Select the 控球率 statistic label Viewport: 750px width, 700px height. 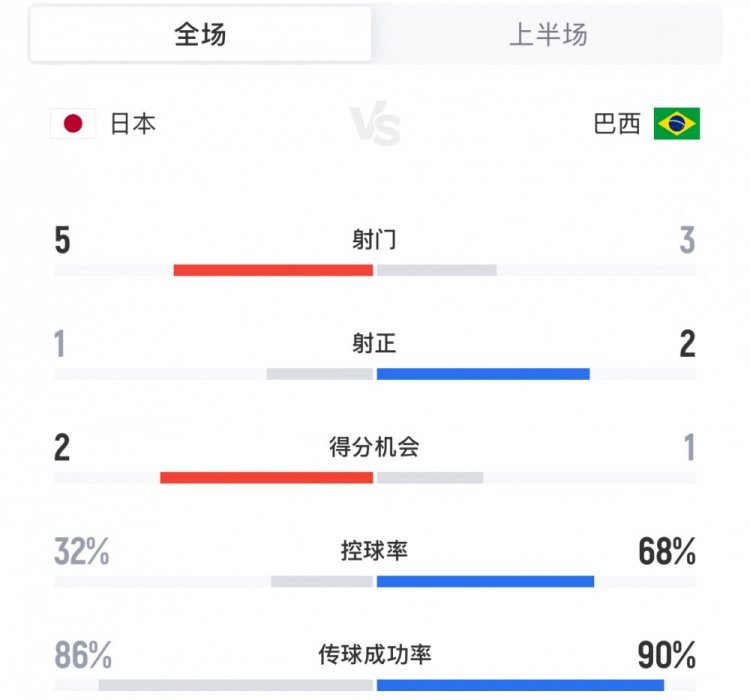(375, 551)
